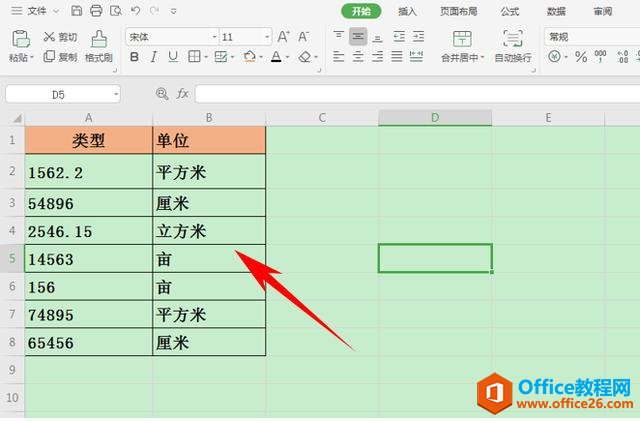Open the font name box 宋体
Viewport: 640px width, 421px height.
(x=171, y=37)
